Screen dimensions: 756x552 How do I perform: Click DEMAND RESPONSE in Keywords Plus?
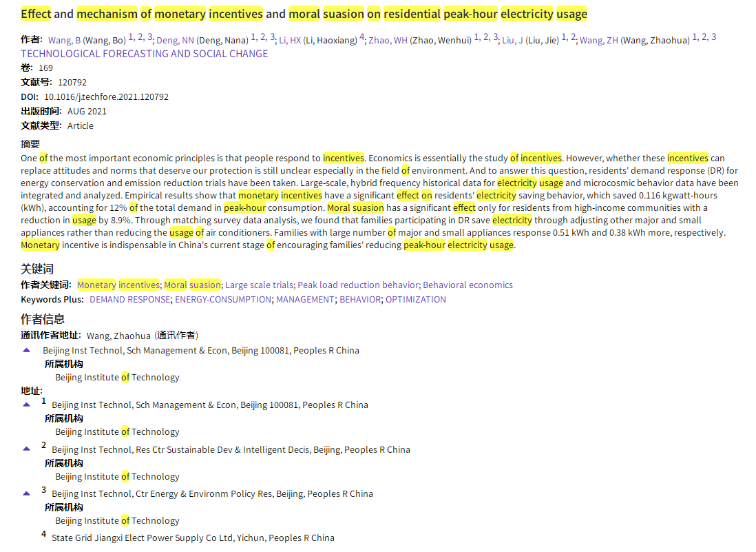point(129,300)
